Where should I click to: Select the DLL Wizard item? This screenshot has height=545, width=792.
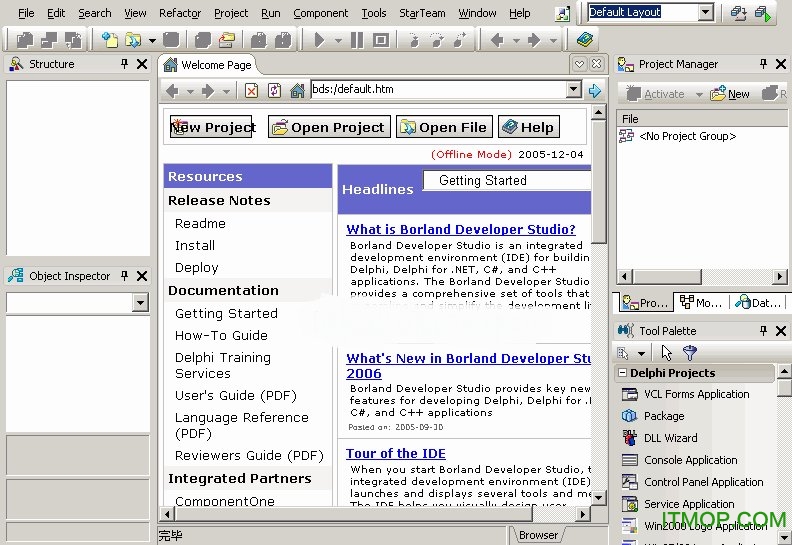(x=670, y=438)
